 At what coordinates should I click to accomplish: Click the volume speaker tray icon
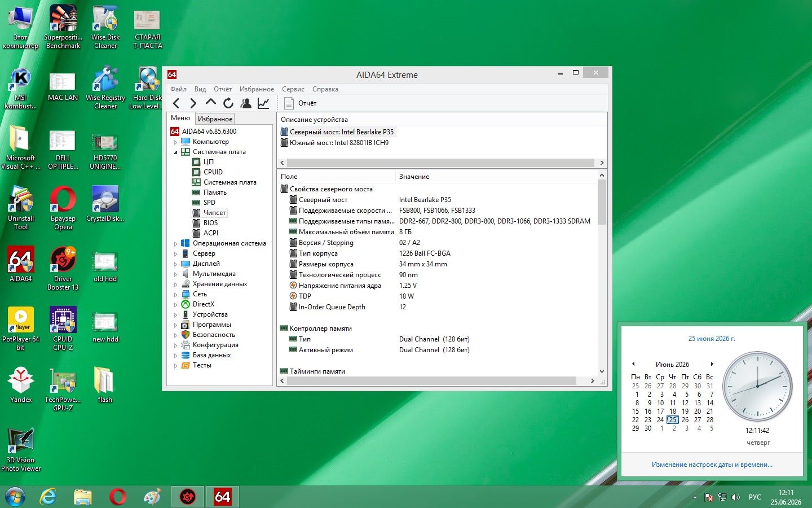click(x=736, y=497)
